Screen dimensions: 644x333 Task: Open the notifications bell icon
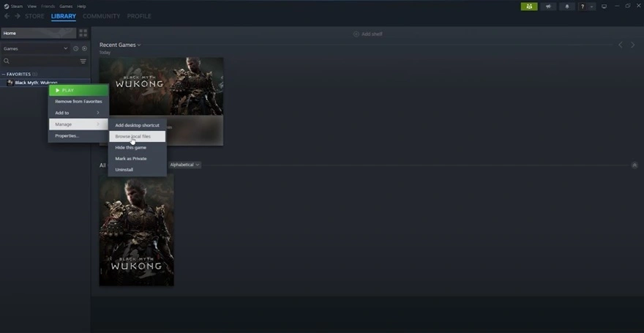pos(566,7)
